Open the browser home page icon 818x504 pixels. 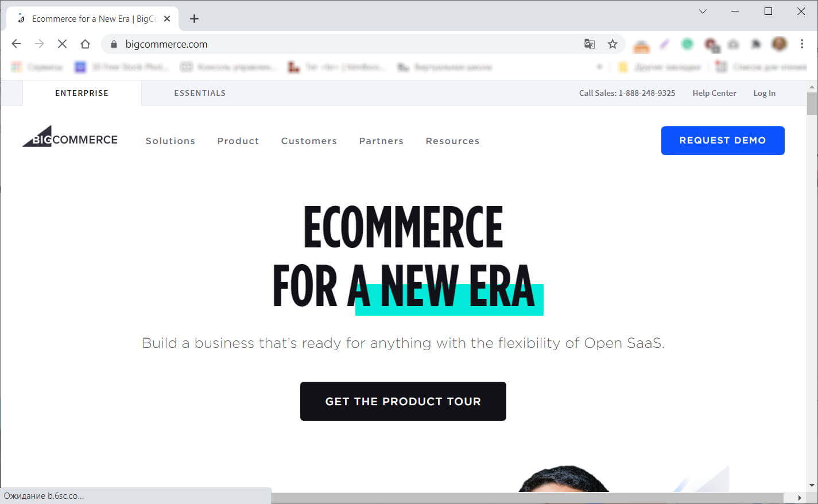point(85,44)
